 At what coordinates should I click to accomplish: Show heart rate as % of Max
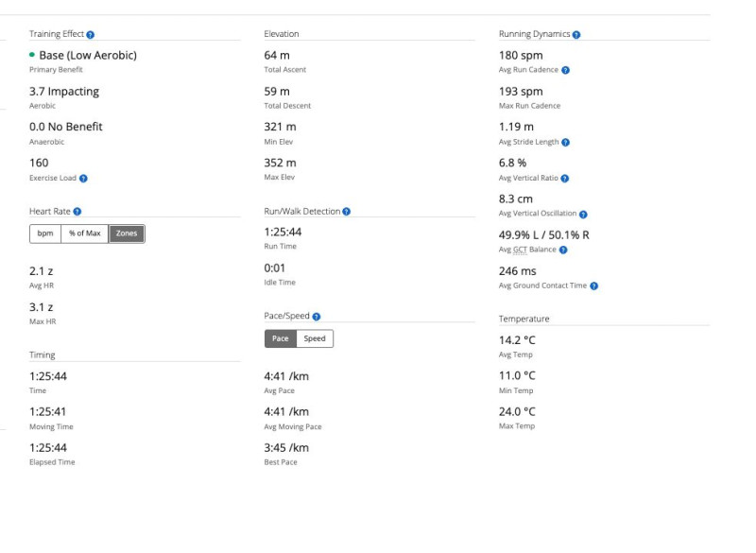point(85,233)
